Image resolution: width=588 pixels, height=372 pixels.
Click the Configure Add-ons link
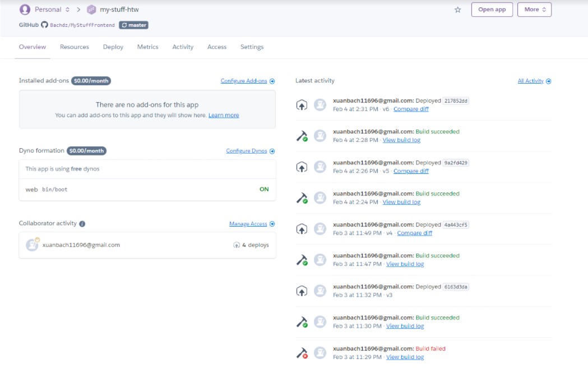click(x=244, y=81)
